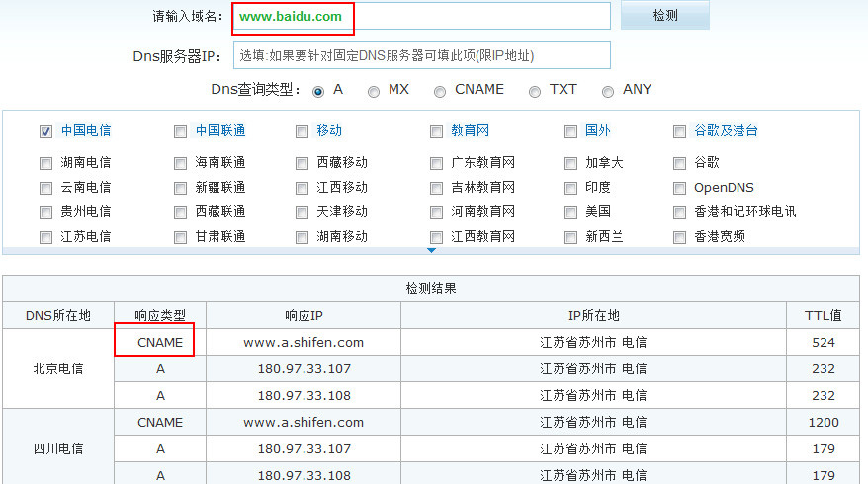Screen dimensions: 868x484
Task: Open the 教育网 group link
Action: [x=470, y=131]
